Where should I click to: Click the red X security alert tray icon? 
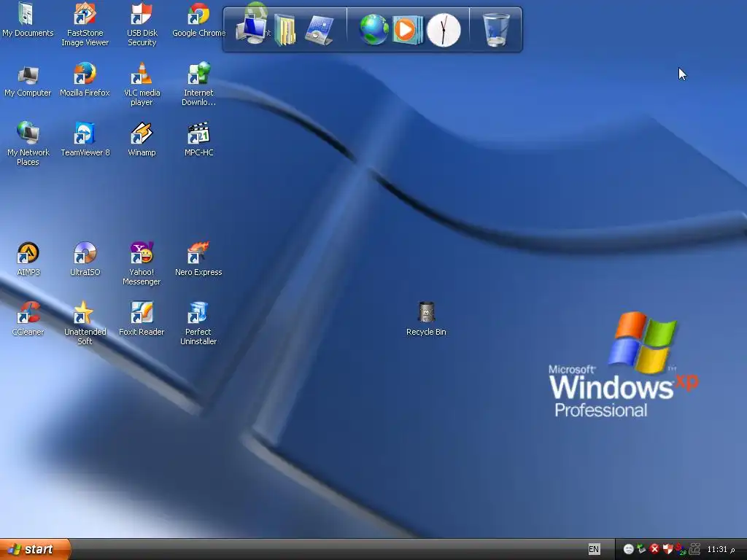pyautogui.click(x=654, y=549)
